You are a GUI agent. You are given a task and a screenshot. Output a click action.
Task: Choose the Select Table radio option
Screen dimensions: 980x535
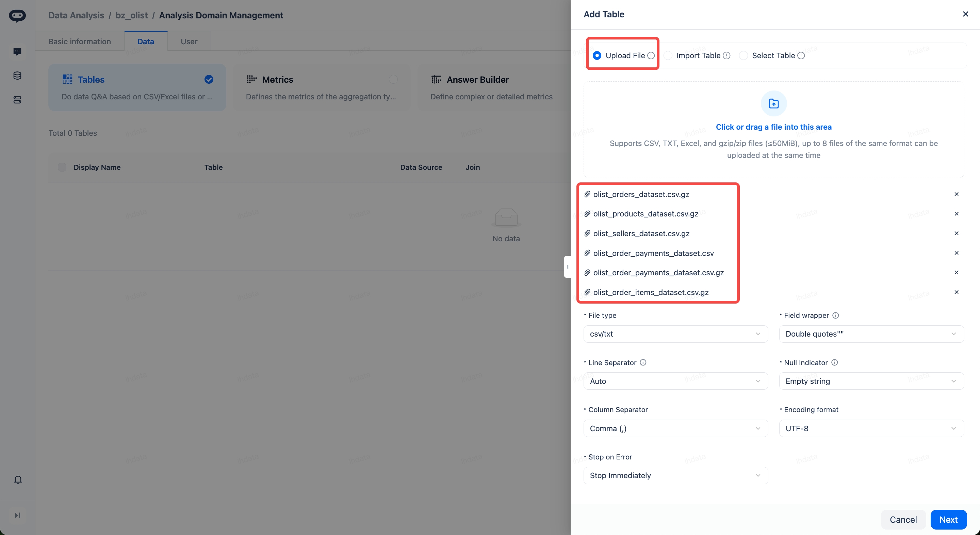tap(743, 55)
